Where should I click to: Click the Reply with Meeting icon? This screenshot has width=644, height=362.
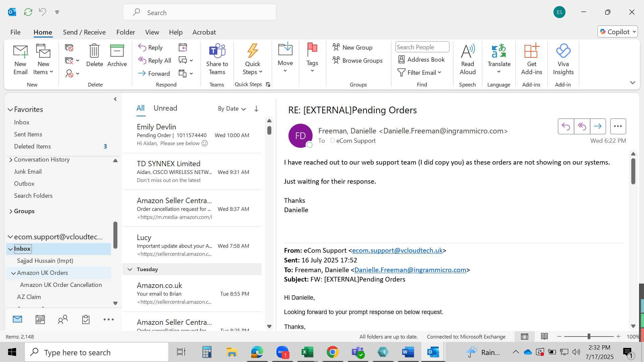[x=183, y=47]
